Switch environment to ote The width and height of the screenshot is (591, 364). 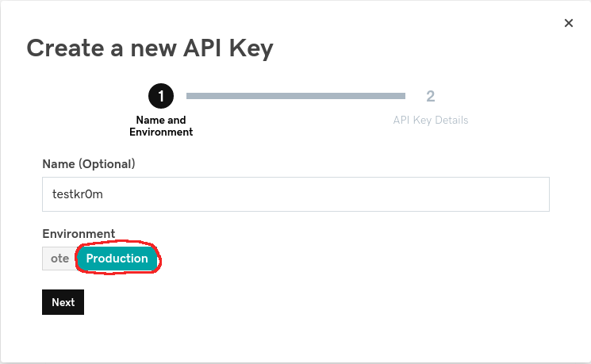coord(59,259)
